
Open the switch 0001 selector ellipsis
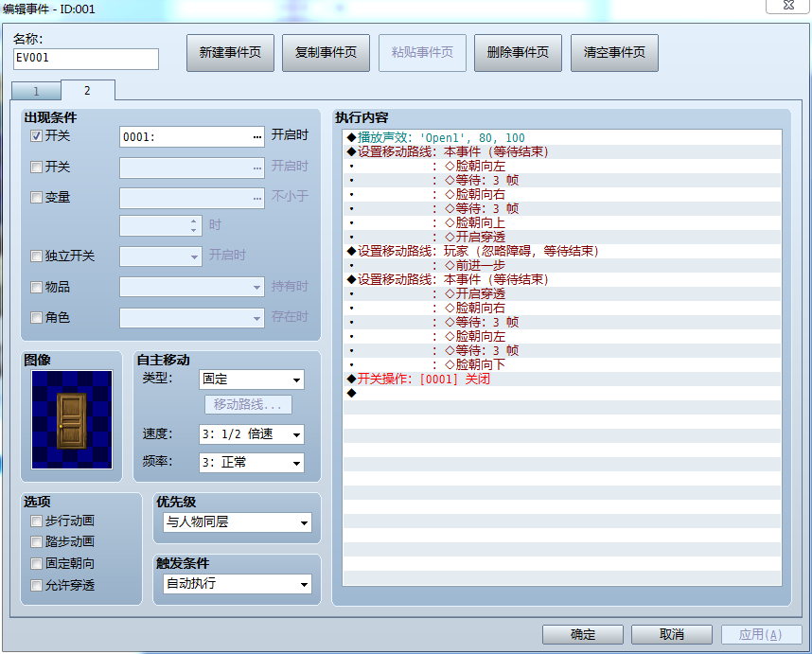click(x=257, y=137)
